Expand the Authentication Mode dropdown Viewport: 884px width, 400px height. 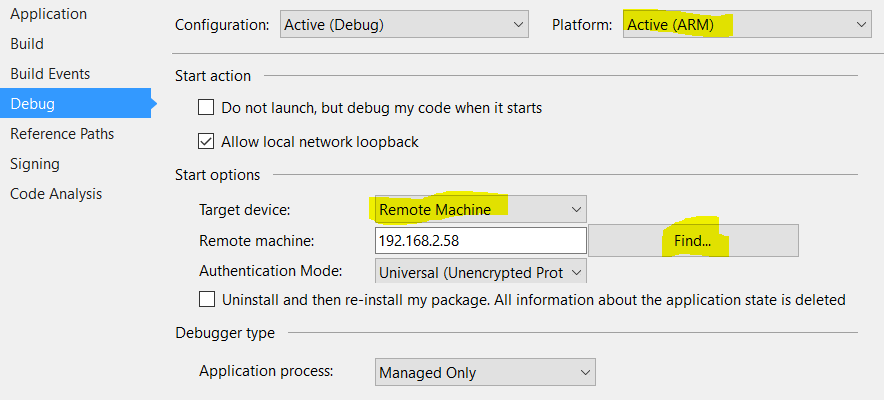coord(480,271)
